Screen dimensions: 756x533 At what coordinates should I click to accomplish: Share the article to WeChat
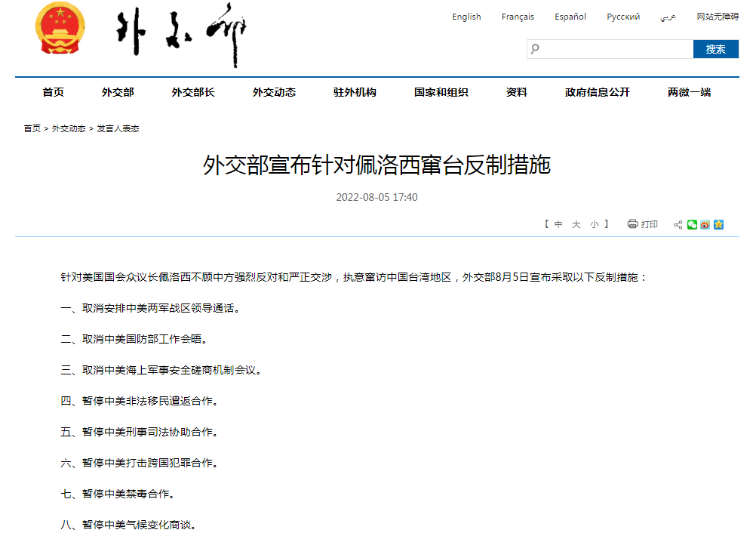tap(692, 224)
